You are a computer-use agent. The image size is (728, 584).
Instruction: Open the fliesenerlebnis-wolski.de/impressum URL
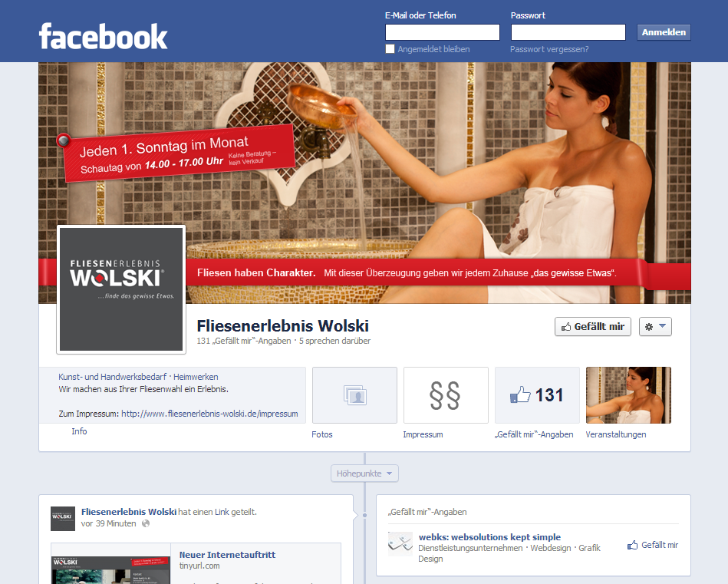(x=210, y=414)
